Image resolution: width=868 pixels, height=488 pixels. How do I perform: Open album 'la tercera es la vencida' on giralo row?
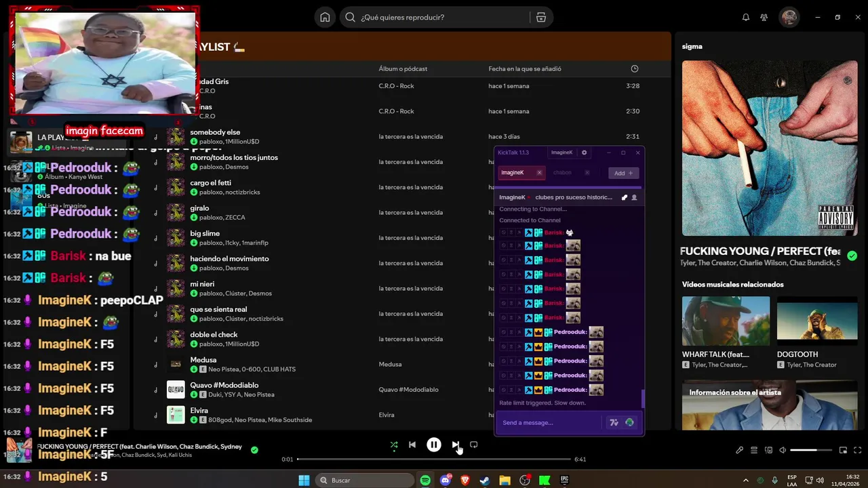click(410, 213)
